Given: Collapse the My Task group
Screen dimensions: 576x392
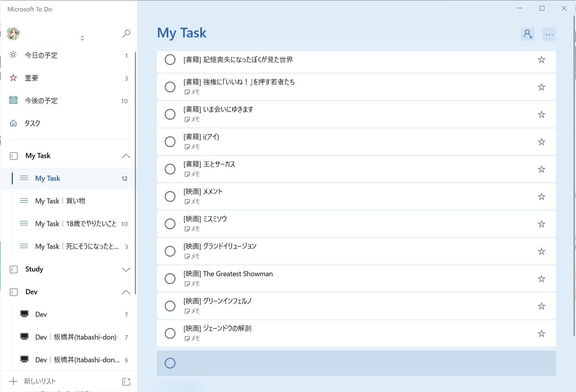Looking at the screenshot, I should (x=126, y=156).
